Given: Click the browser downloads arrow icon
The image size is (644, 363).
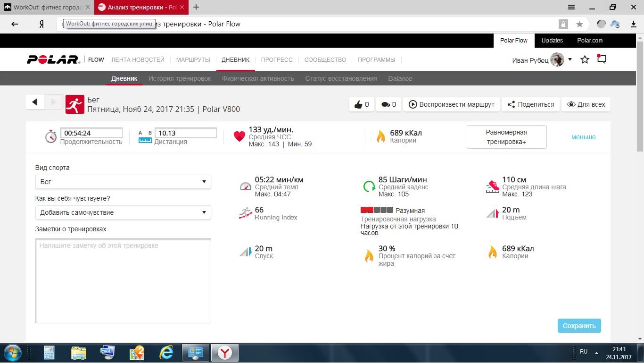Looking at the screenshot, I should [x=634, y=24].
